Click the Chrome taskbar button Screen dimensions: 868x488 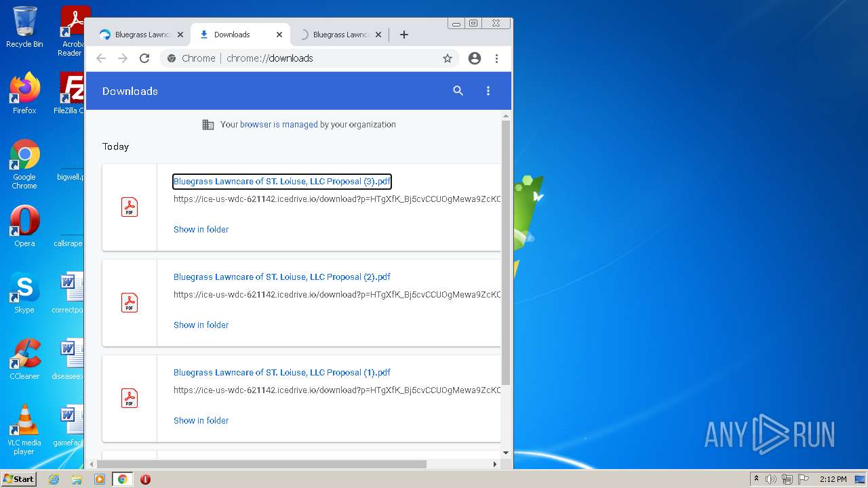coord(122,479)
